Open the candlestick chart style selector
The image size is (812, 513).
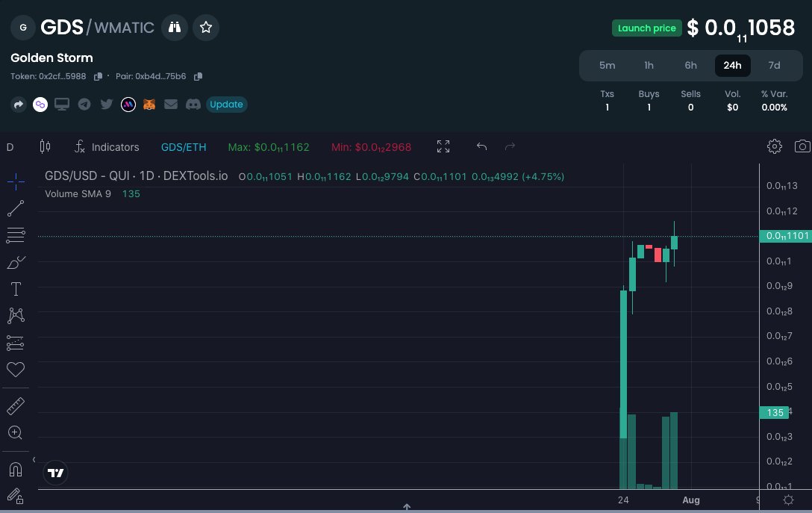coord(45,147)
